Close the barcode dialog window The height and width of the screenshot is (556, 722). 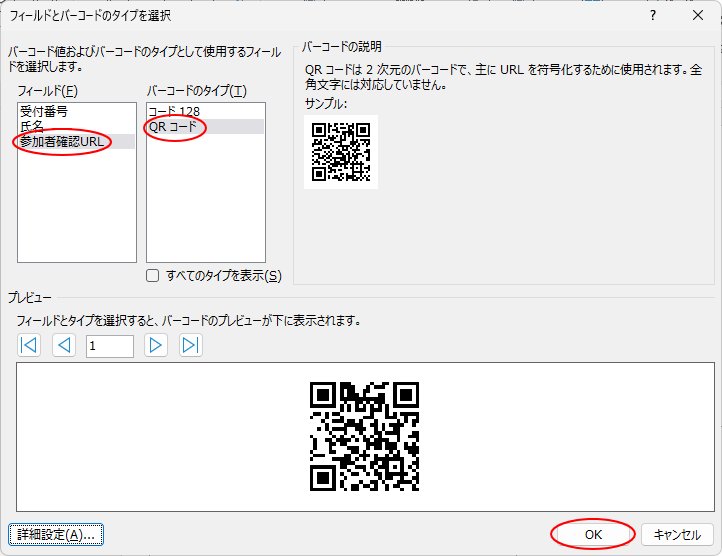coord(698,16)
